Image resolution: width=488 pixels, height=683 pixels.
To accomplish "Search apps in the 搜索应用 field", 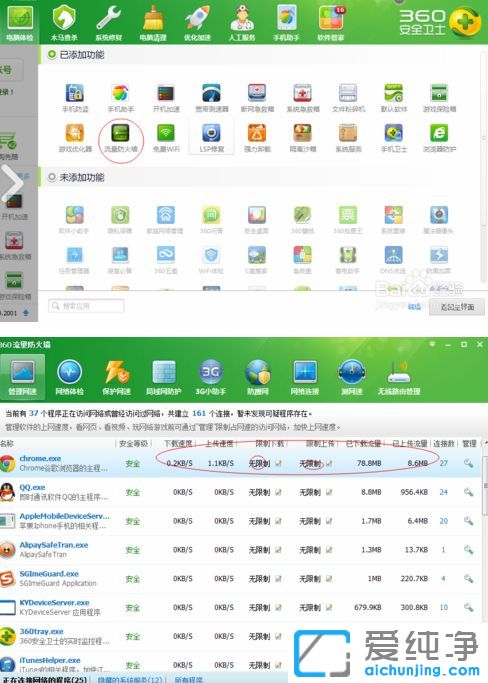I will (x=86, y=306).
